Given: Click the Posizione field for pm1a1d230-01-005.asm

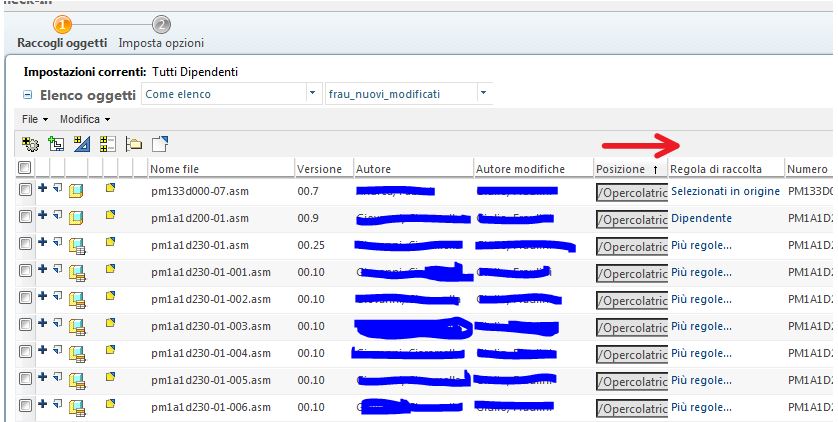Looking at the screenshot, I should [632, 381].
